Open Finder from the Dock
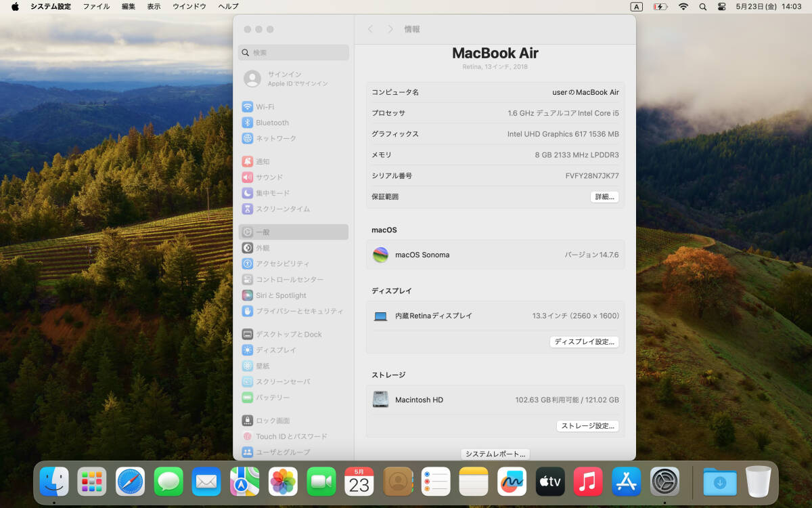The height and width of the screenshot is (508, 812). click(x=53, y=482)
